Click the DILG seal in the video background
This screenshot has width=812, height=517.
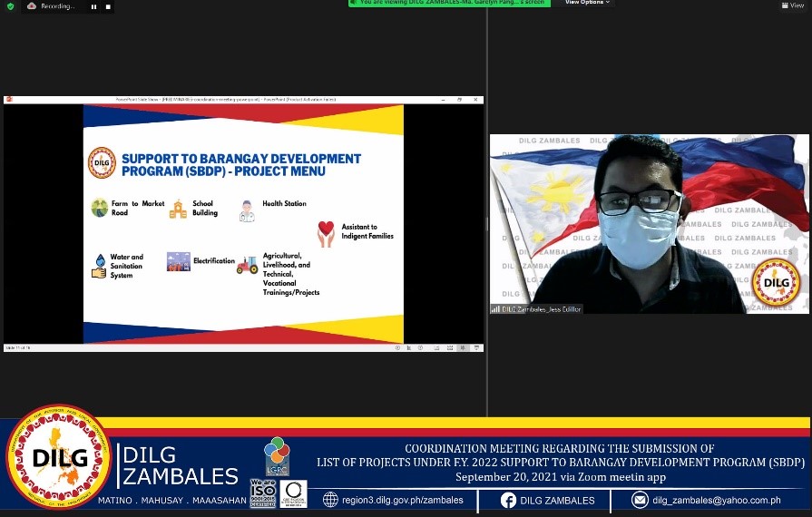[776, 282]
